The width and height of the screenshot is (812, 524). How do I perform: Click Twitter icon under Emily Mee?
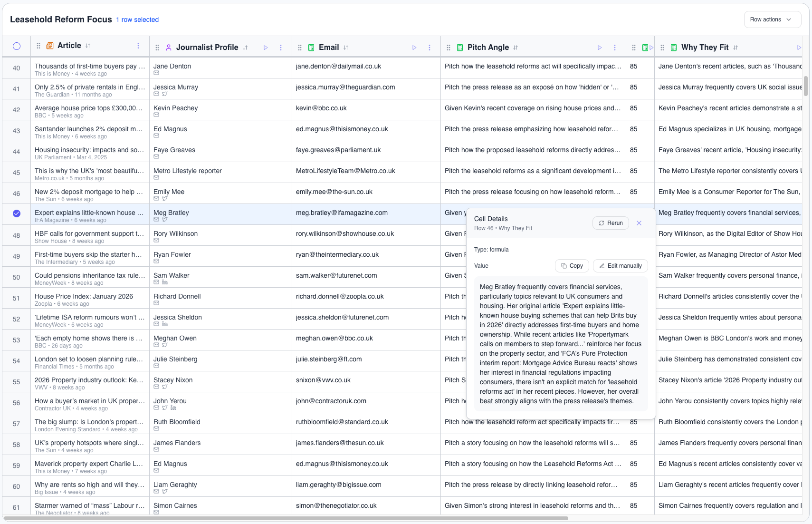(x=165, y=199)
